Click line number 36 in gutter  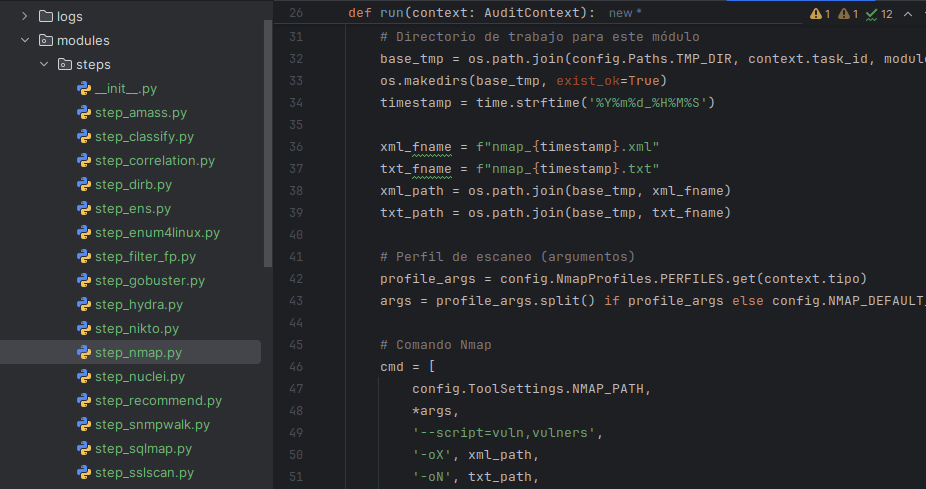click(296, 146)
